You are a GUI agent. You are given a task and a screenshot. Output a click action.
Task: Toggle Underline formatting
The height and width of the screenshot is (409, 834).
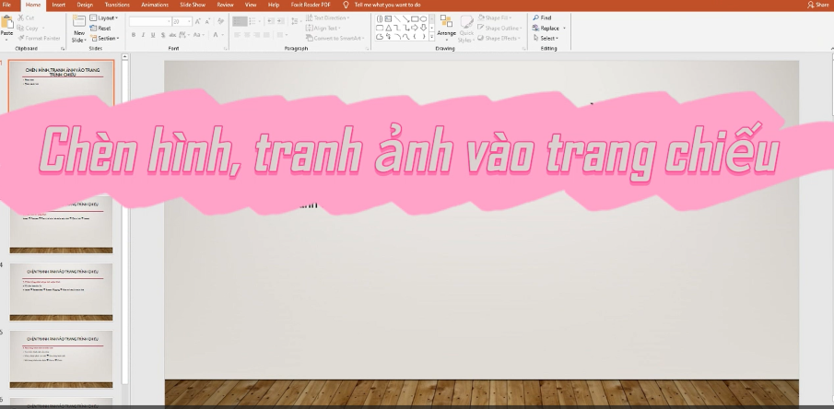153,35
